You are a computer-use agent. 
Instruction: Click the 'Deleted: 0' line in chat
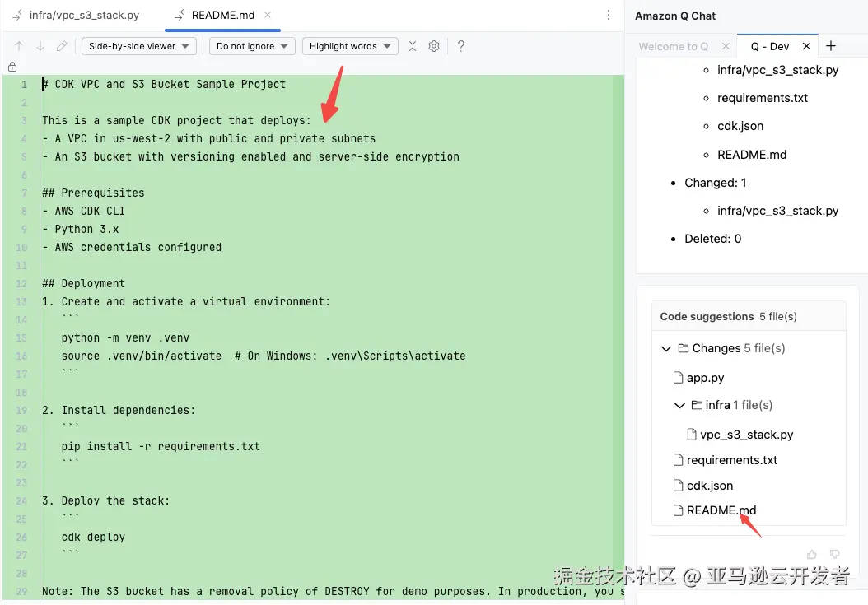click(712, 239)
